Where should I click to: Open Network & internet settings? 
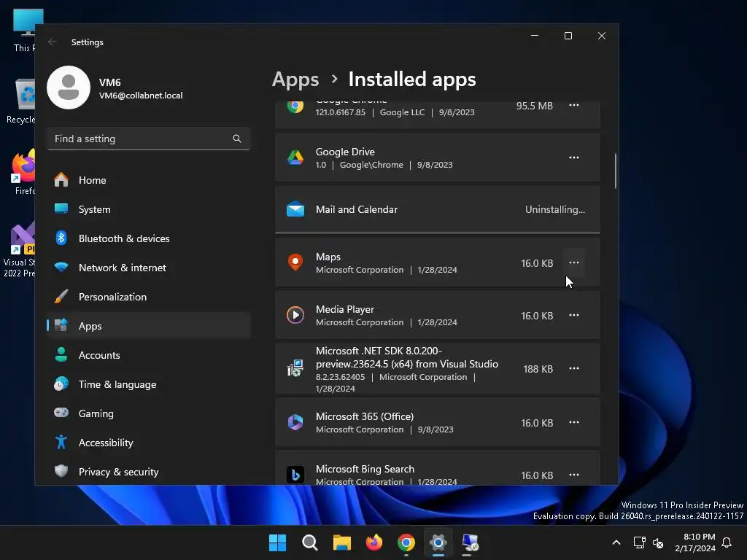[x=149, y=268]
